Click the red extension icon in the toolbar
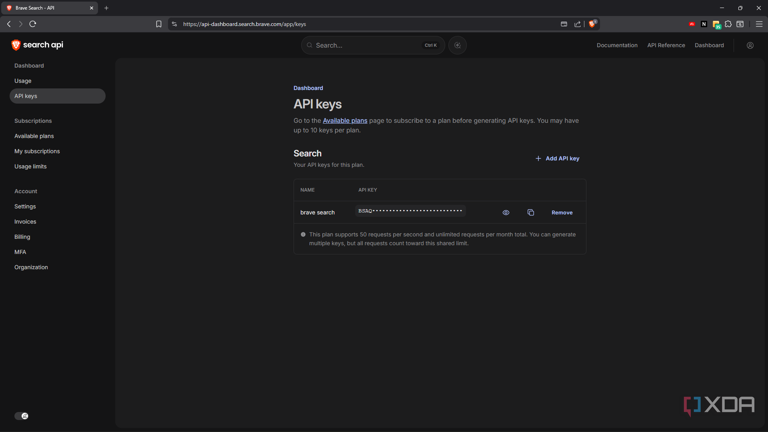The image size is (768, 432). pyautogui.click(x=692, y=24)
